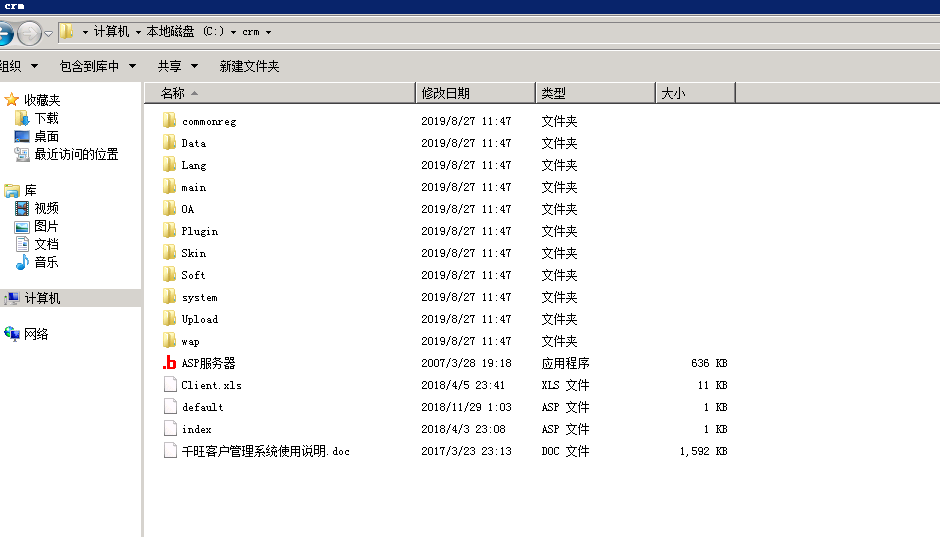940x537 pixels.
Task: Click the 收藏夹 star icon
Action: pos(11,99)
